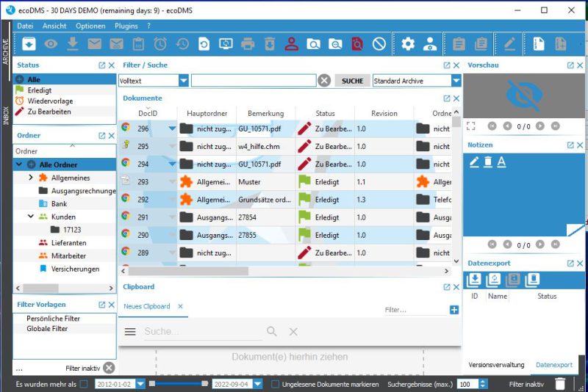This screenshot has width=588, height=392.
Task: Click the prohibited circle toolbar icon
Action: coord(379,44)
